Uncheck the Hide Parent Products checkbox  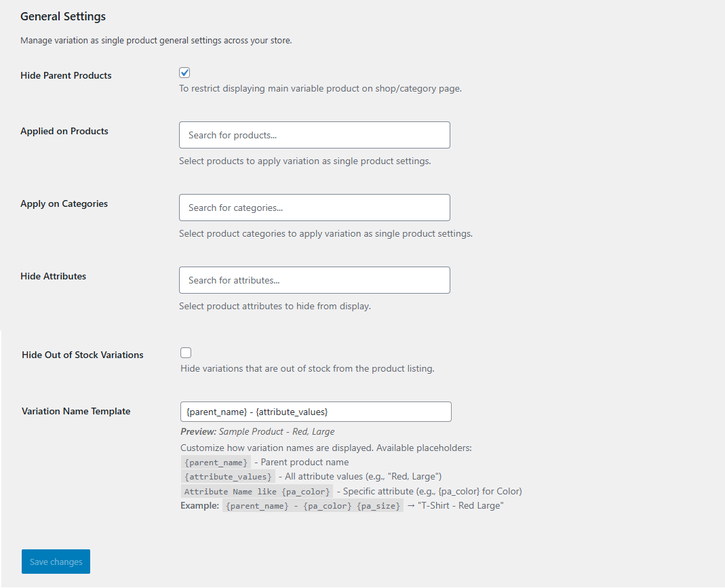(184, 72)
